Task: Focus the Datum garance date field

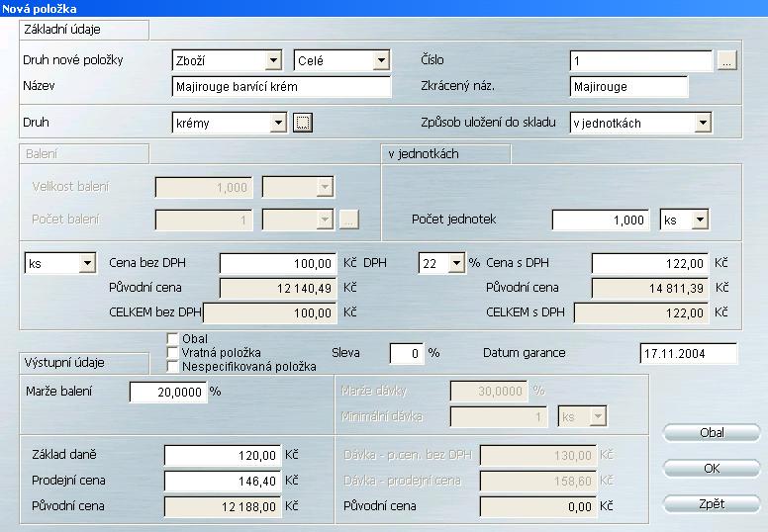Action: [x=682, y=353]
